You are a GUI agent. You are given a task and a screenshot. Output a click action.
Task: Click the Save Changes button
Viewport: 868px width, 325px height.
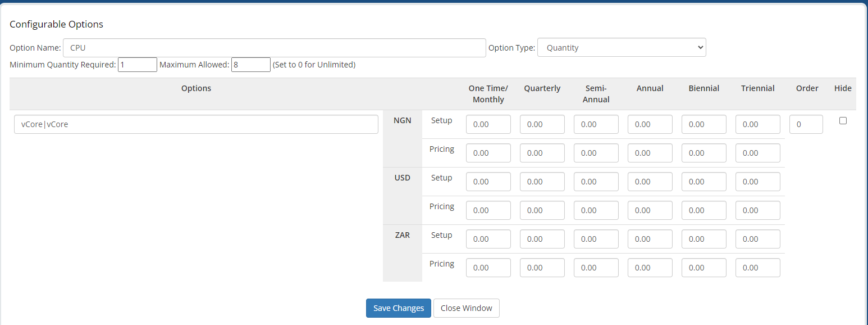coord(398,308)
